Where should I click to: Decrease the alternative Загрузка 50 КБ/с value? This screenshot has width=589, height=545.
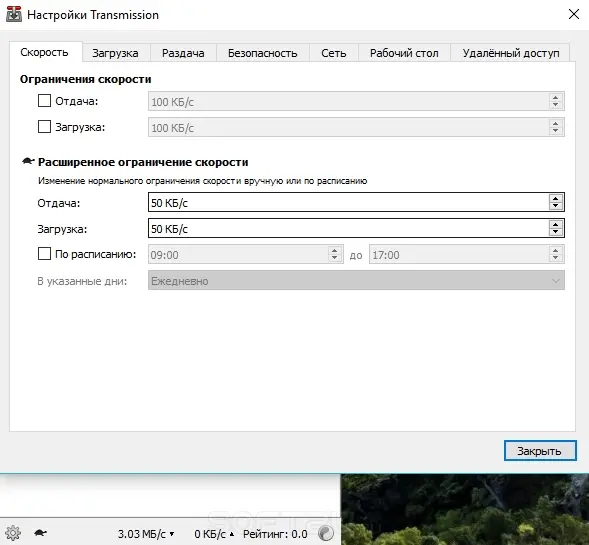[x=556, y=232]
